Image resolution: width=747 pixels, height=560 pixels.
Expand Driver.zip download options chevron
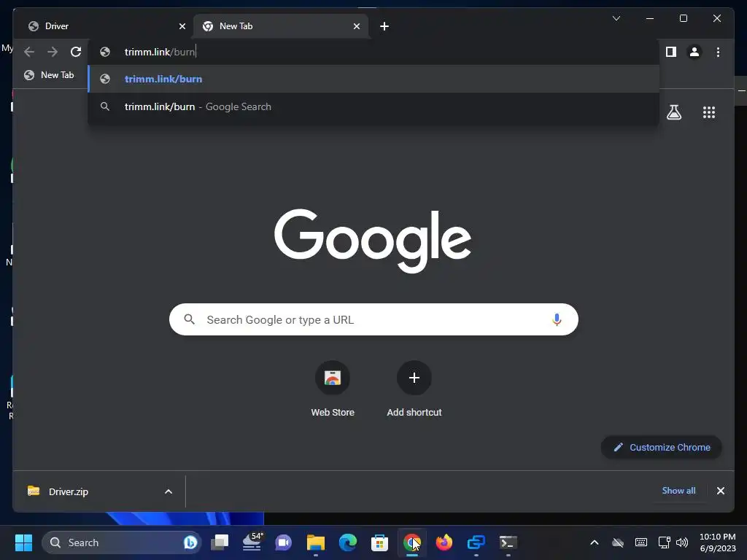pos(169,491)
